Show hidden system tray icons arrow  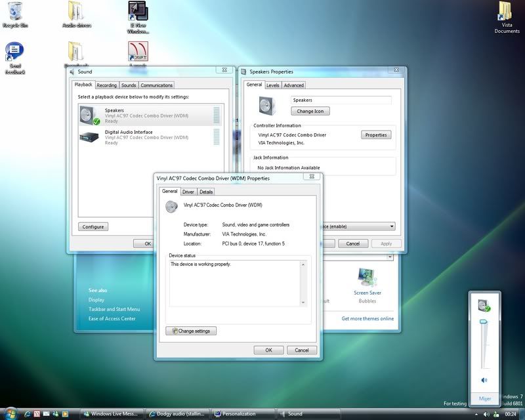point(476,414)
